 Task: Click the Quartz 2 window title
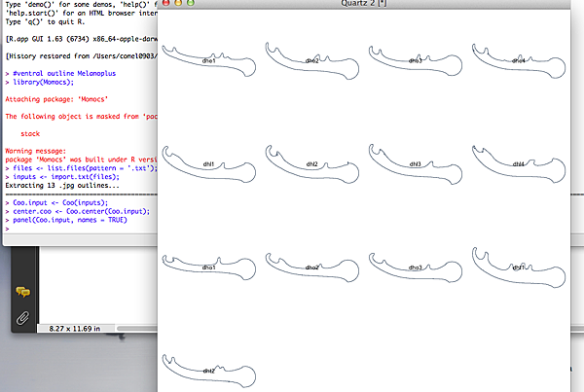(x=363, y=3)
